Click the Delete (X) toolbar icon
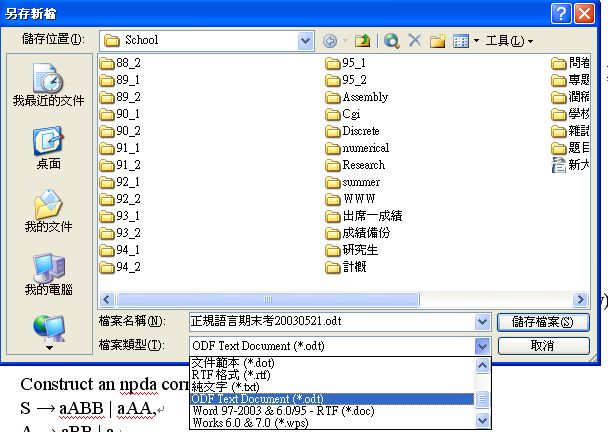Screen dimensions: 608x432 (x=414, y=41)
